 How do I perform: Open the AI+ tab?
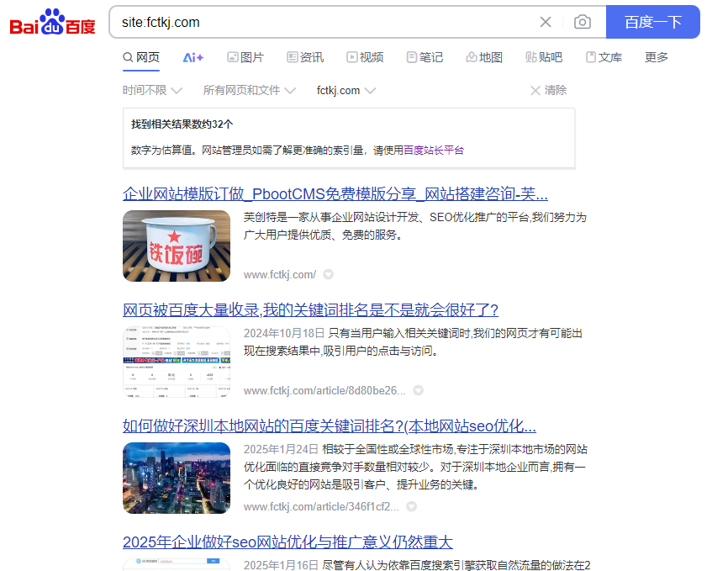point(193,58)
